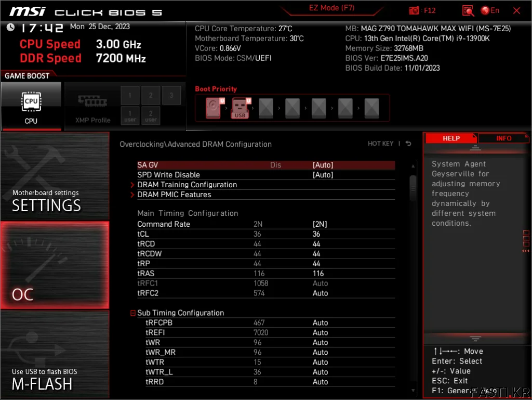
Task: Click the Main Timing Configuration heading
Action: [x=188, y=213]
